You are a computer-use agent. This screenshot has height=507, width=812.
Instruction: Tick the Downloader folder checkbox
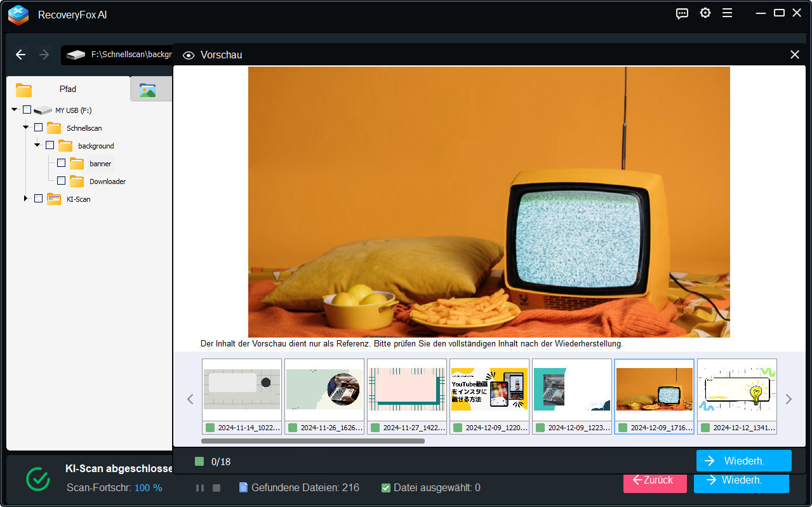click(x=61, y=181)
